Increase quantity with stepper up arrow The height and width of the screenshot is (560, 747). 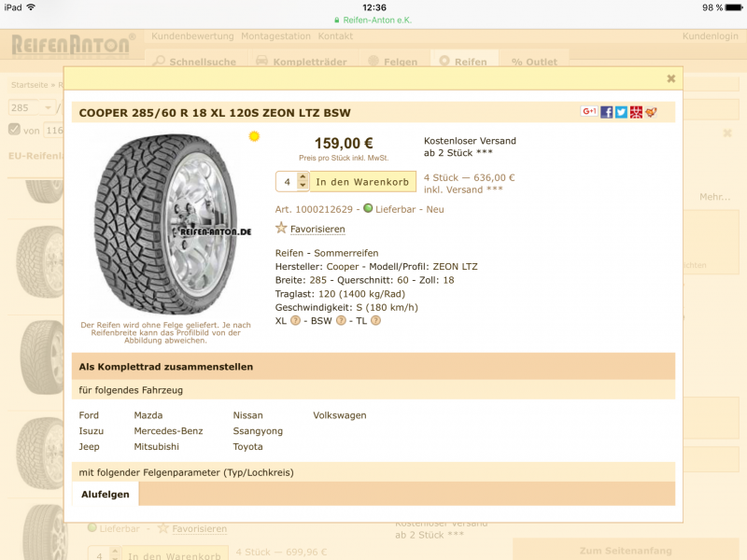point(303,177)
